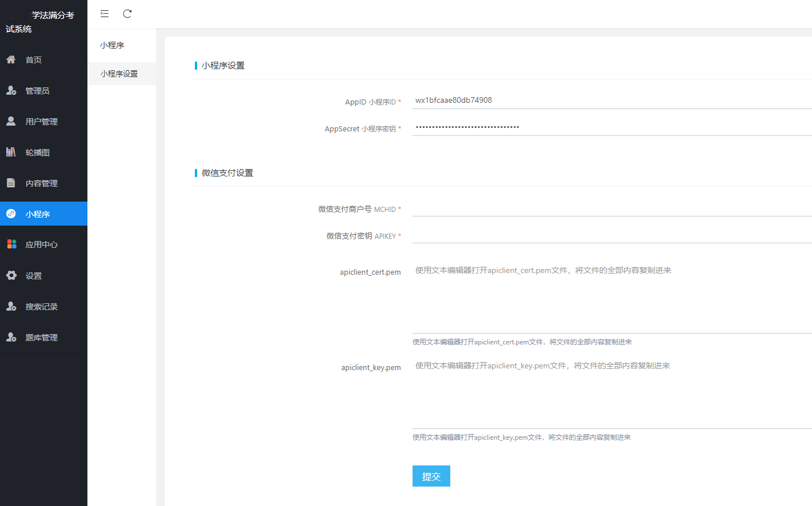Open 应用中心 menu item

click(x=43, y=244)
